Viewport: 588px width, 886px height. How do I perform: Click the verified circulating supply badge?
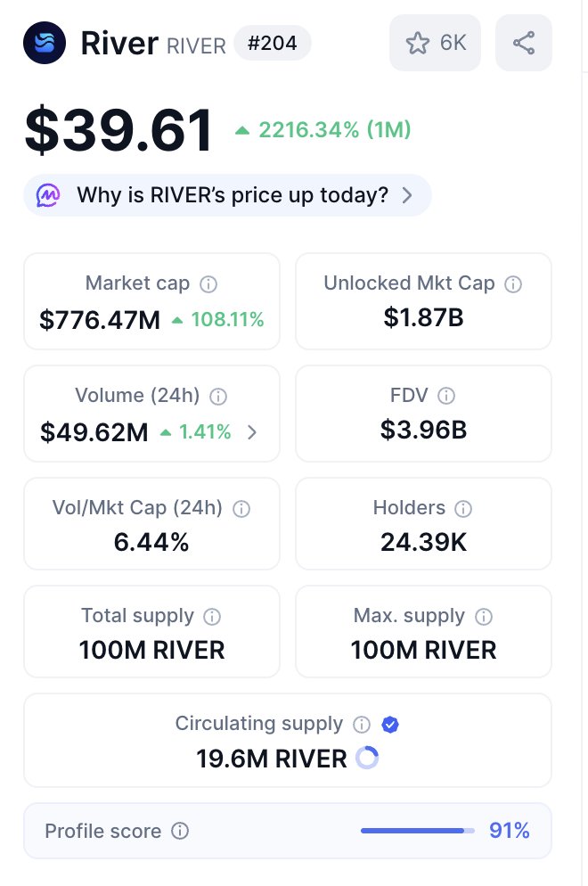pyautogui.click(x=390, y=725)
